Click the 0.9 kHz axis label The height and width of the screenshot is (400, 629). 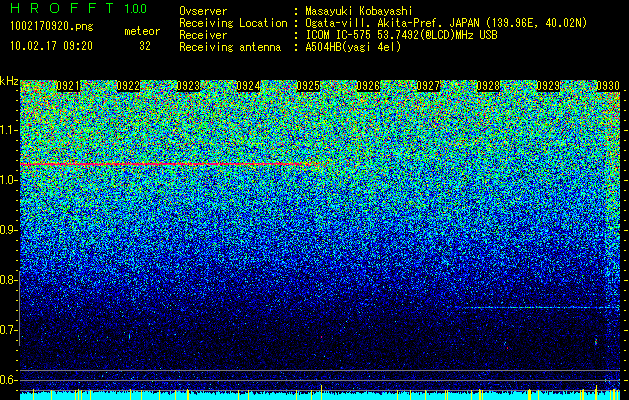(x=9, y=230)
